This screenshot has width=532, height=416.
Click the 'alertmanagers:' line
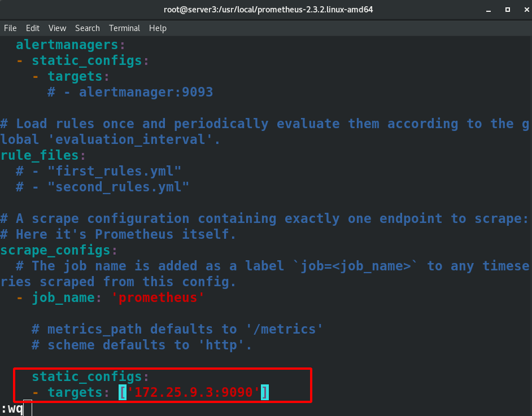[71, 45]
